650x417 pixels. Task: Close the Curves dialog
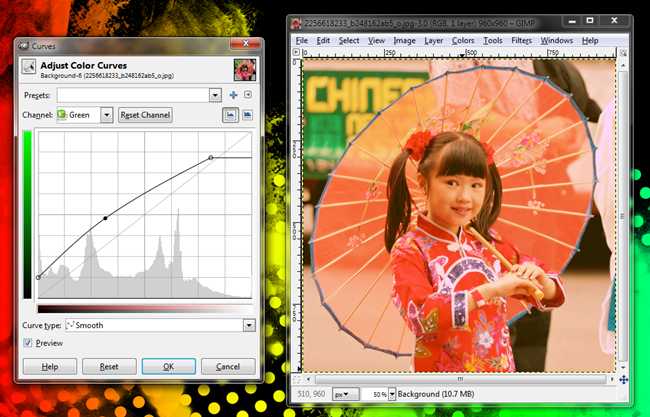(245, 44)
